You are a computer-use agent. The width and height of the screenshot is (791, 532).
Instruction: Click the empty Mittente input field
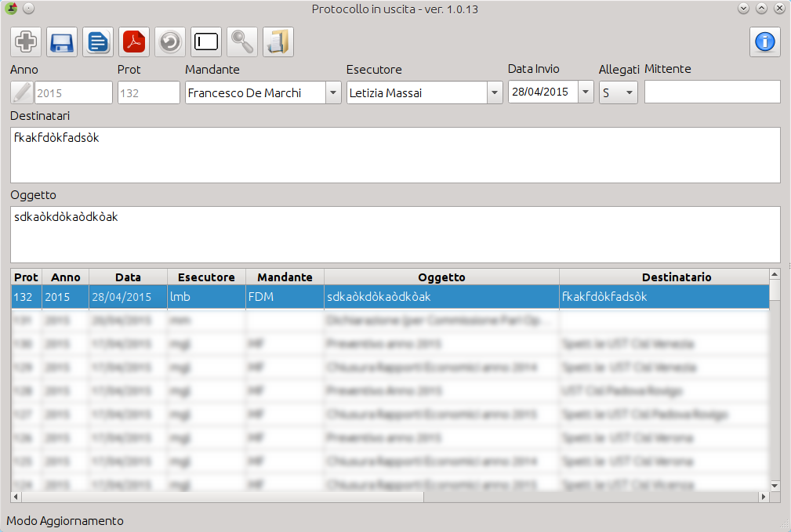tap(713, 92)
